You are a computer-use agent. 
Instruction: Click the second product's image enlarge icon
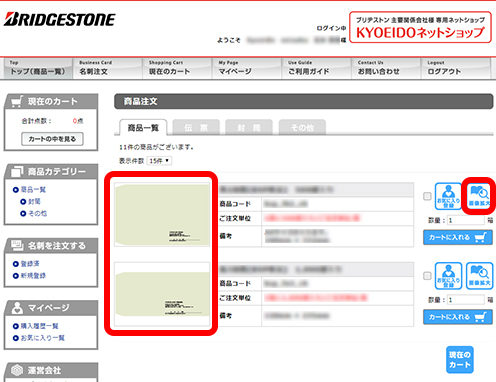[x=479, y=276]
